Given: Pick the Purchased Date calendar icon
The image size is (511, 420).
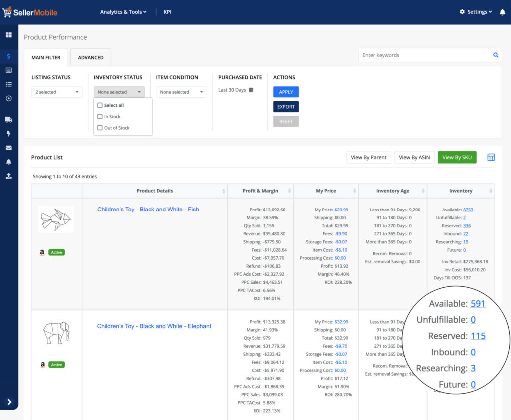Looking at the screenshot, I should tap(251, 90).
